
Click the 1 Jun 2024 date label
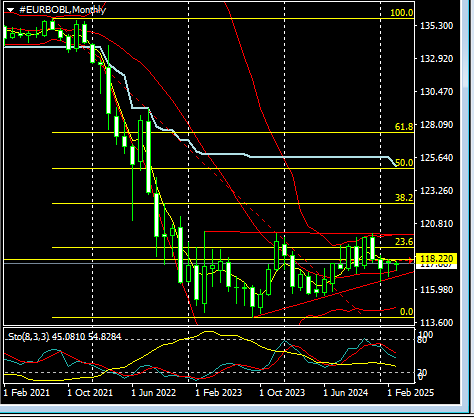tap(345, 393)
